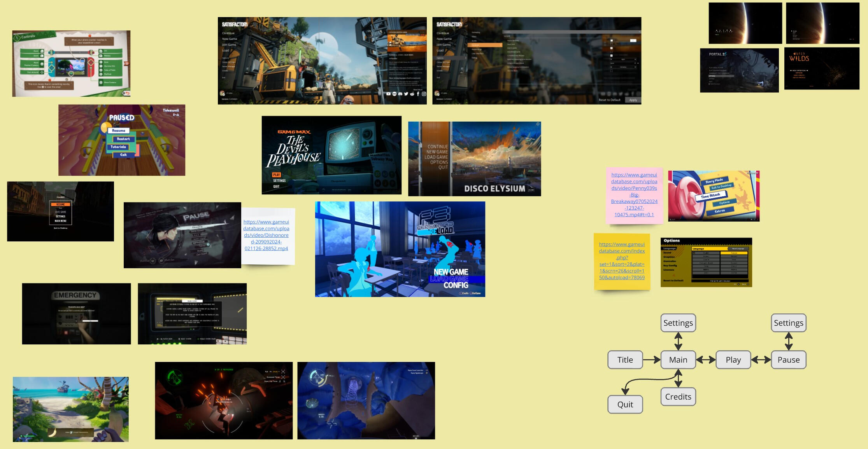Select the Sam & Max Devil's Playhouse image

point(331,155)
